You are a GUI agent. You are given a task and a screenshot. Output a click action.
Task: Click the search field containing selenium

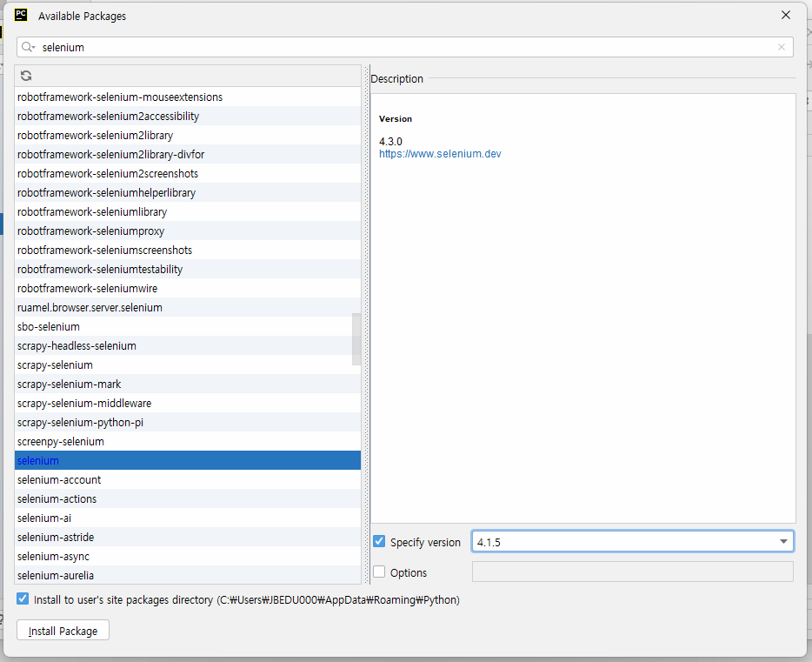click(x=405, y=47)
